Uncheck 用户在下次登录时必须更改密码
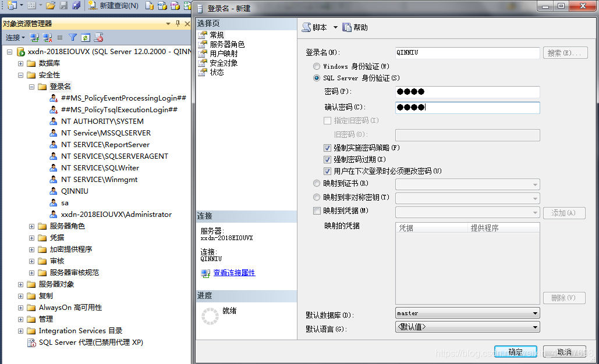This screenshot has height=364, width=599. pos(327,171)
